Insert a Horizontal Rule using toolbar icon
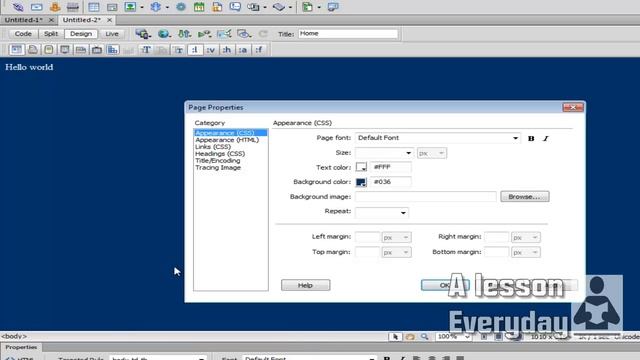This screenshot has height=360, width=640. pos(73,7)
